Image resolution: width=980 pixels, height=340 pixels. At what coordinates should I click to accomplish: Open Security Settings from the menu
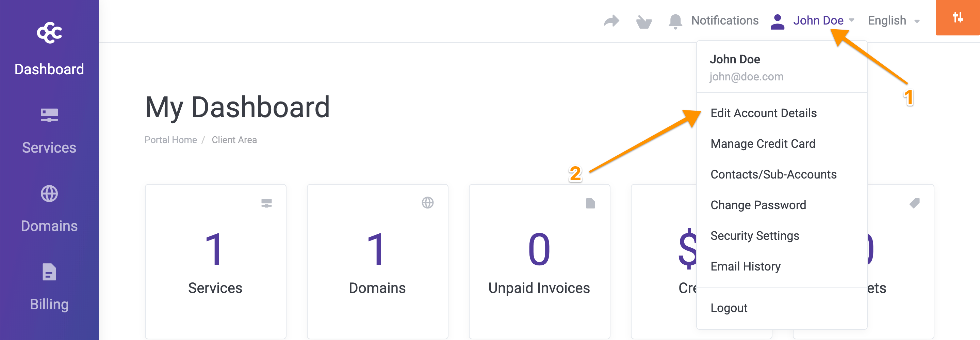[x=754, y=236]
